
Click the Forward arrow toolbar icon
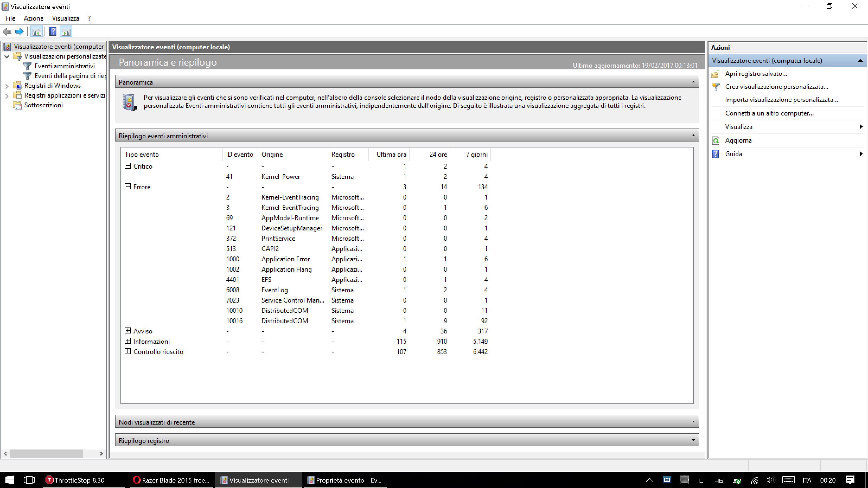(20, 32)
